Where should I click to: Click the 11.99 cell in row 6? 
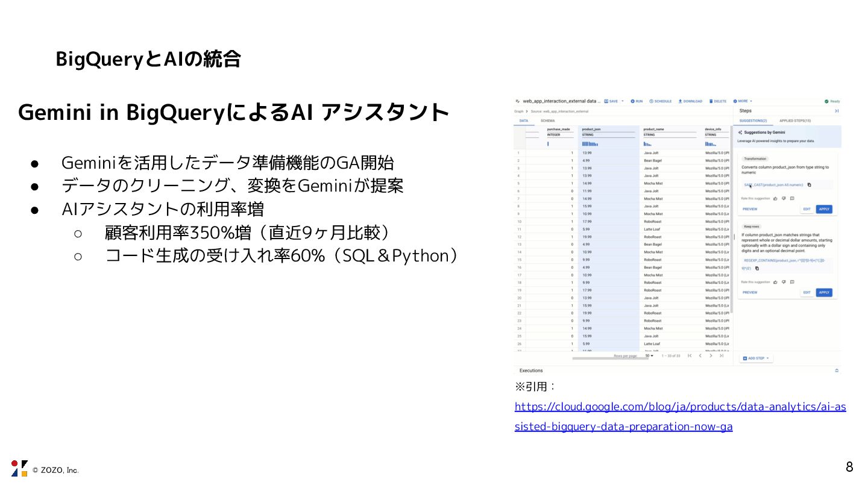coord(587,191)
